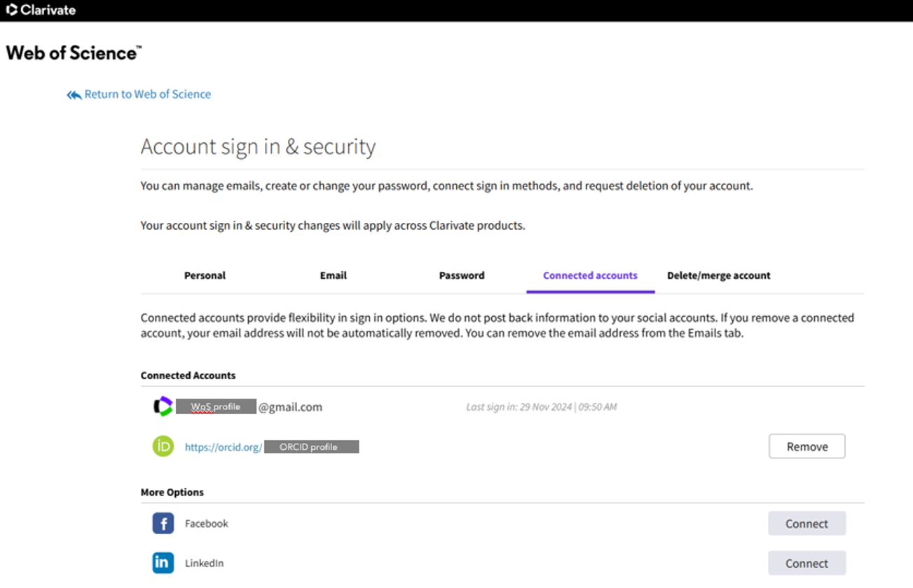Click the LinkedIn option label
This screenshot has width=913, height=588.
[x=205, y=563]
